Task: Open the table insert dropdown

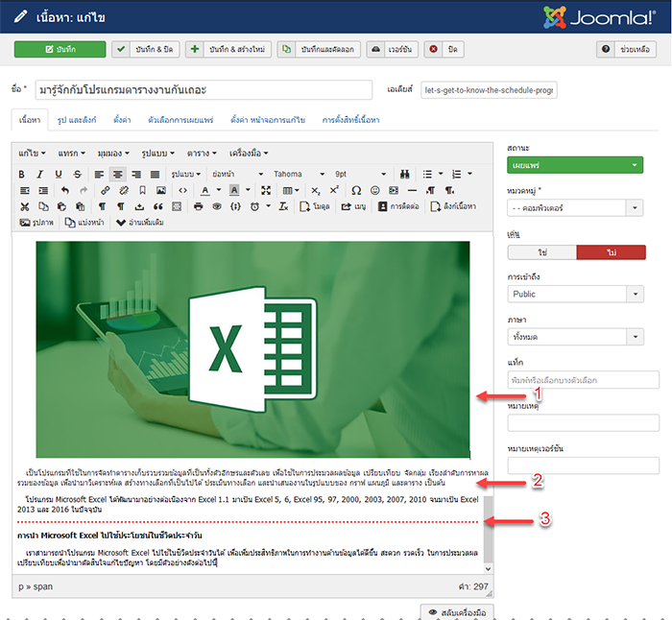Action: (291, 190)
